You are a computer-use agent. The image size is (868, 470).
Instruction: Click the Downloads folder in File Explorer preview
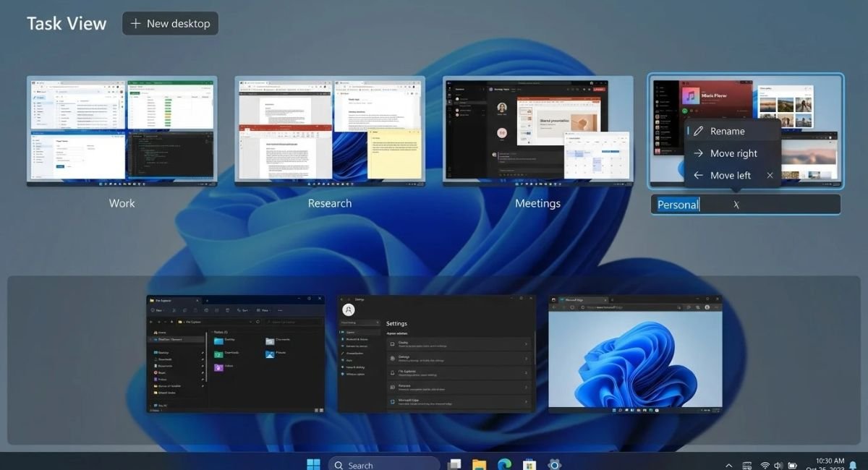tap(225, 353)
